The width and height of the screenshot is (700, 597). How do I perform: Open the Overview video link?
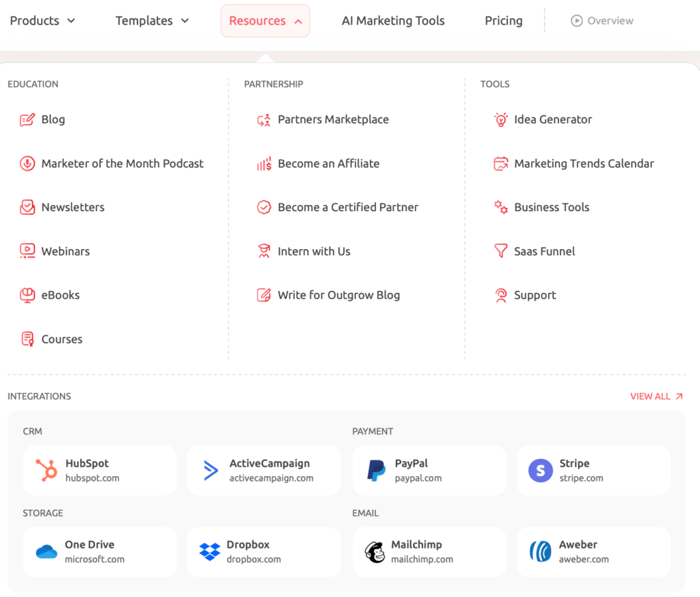click(602, 20)
